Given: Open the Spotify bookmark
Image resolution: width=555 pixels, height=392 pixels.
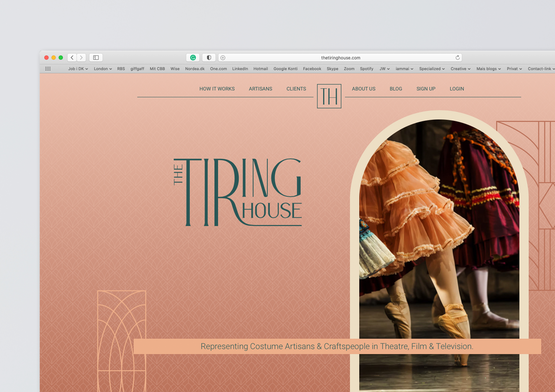Looking at the screenshot, I should (366, 69).
